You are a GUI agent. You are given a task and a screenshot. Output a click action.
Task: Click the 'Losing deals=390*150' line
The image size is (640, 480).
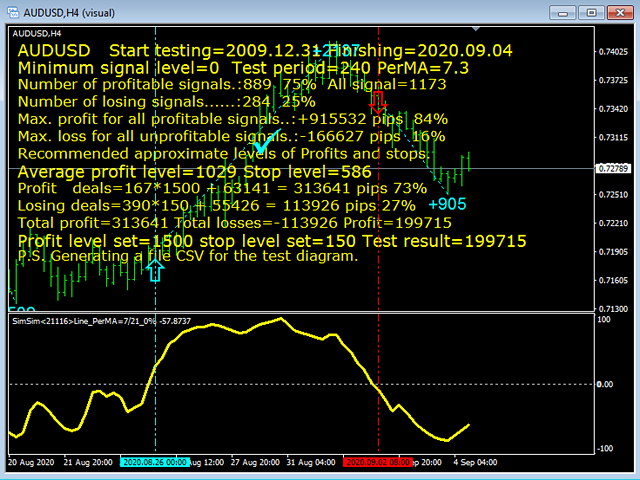coord(217,205)
